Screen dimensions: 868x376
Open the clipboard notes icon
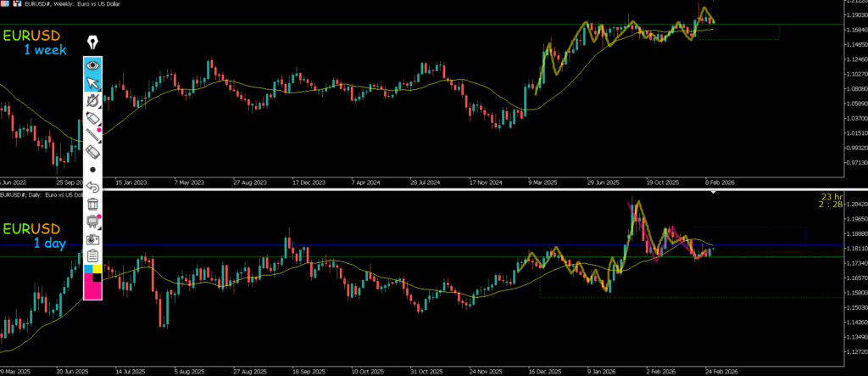(x=92, y=255)
